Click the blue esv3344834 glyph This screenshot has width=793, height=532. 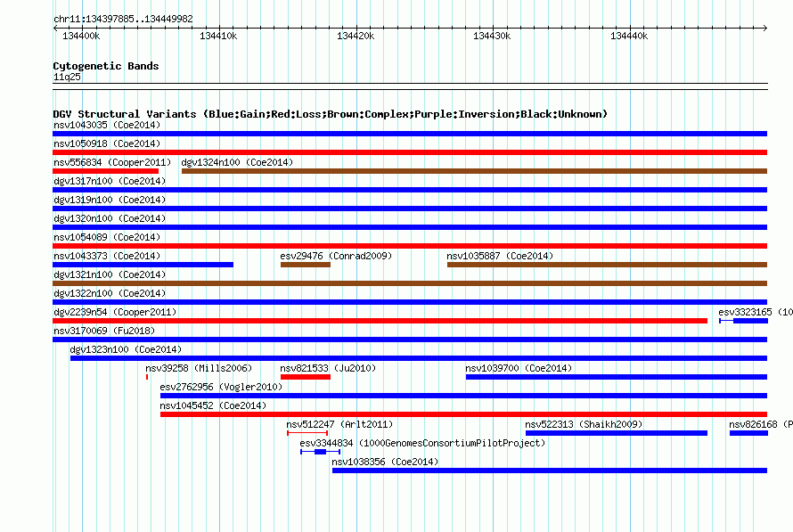pyautogui.click(x=320, y=452)
